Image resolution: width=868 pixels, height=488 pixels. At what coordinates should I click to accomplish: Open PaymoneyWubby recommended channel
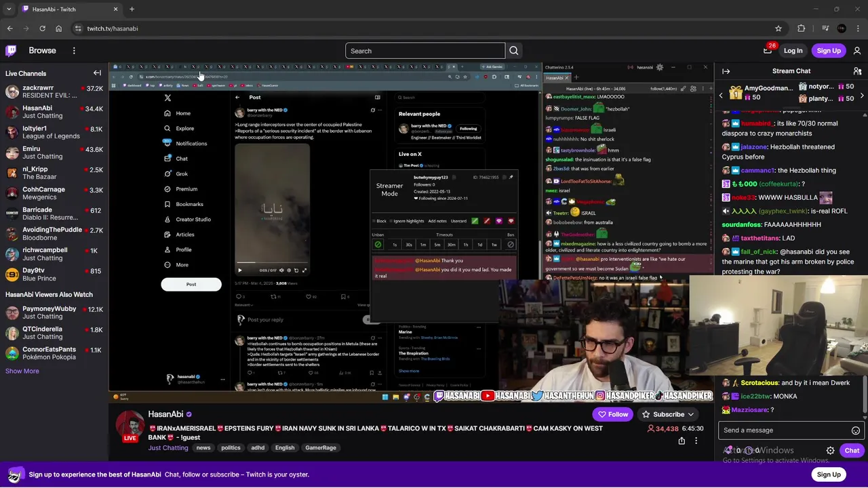point(54,312)
